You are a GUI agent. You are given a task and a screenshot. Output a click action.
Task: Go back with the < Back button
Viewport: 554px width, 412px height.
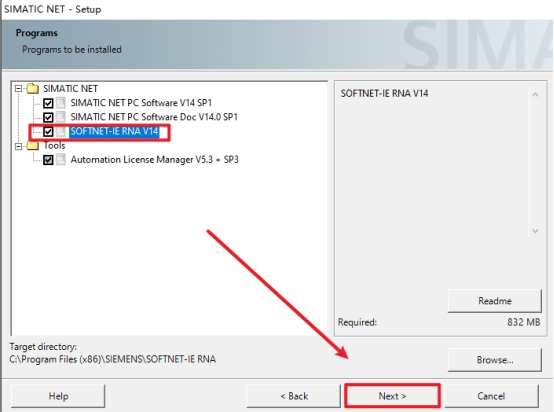point(294,396)
